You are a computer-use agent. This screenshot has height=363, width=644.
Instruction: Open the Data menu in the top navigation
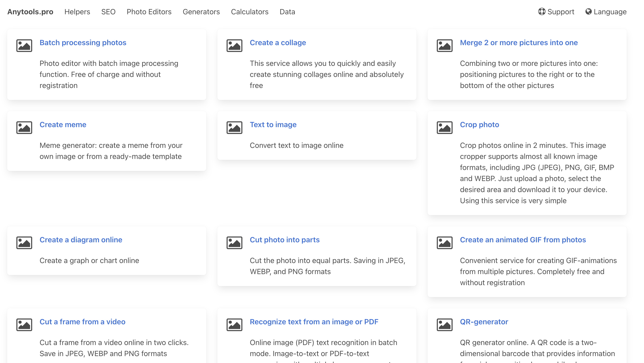coord(287,12)
